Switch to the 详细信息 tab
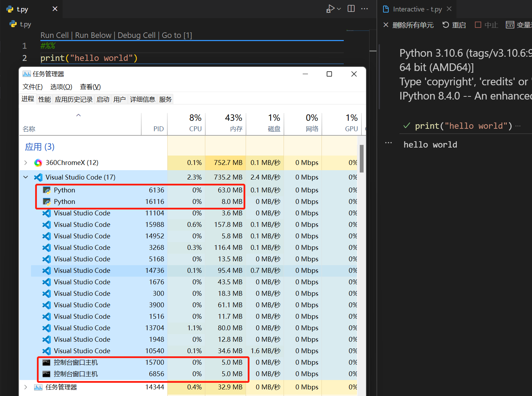 tap(143, 99)
